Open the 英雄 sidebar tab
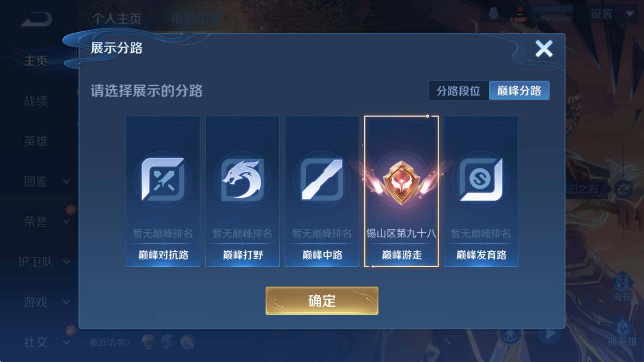The width and height of the screenshot is (644, 362). click(x=36, y=141)
